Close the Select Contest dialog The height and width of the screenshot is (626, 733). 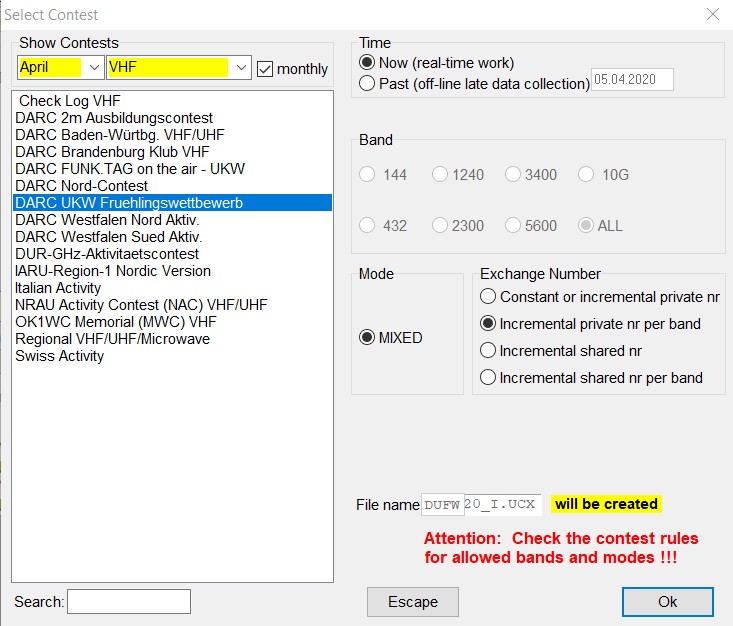(x=712, y=15)
